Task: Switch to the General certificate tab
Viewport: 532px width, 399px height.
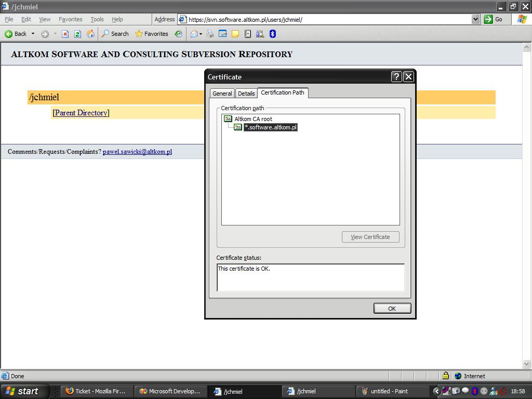Action: (222, 94)
